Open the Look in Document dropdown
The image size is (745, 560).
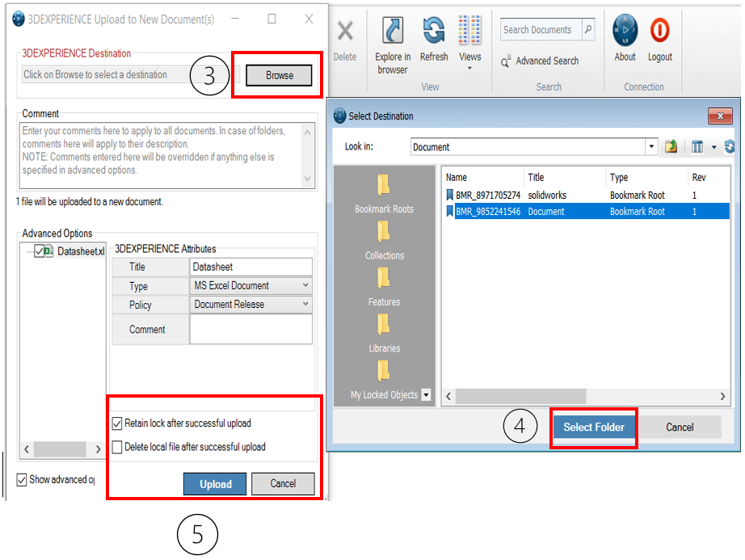[x=651, y=147]
